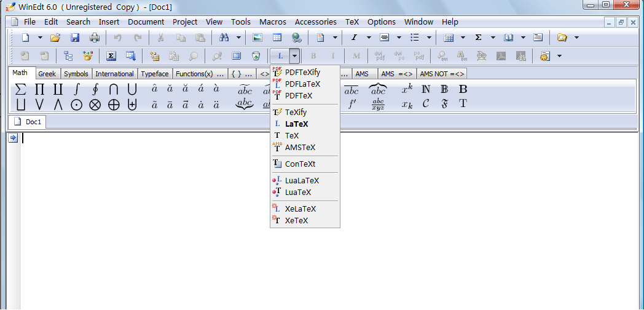This screenshot has width=644, height=310.
Task: Expand the bullet list dropdown arrow
Action: pos(429,38)
